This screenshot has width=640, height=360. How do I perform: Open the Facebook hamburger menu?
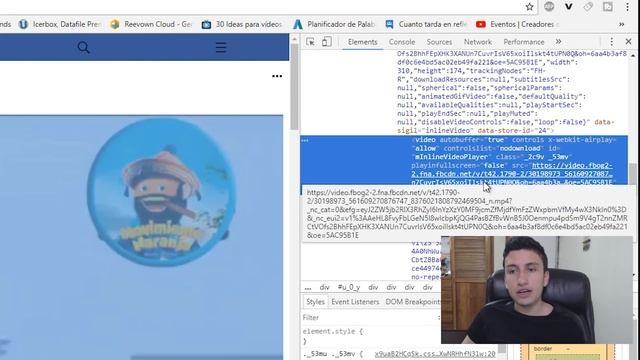[x=221, y=47]
